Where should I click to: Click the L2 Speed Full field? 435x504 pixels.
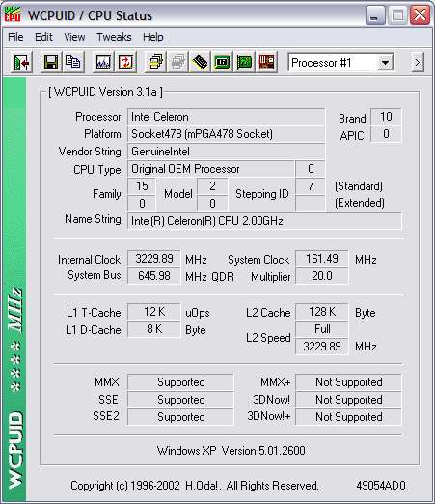[322, 329]
